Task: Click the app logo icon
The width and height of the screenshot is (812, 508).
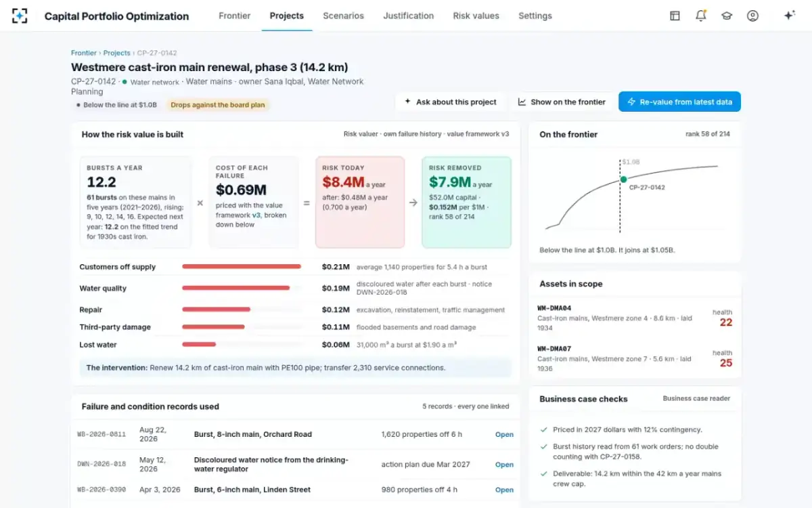Action: (x=20, y=16)
